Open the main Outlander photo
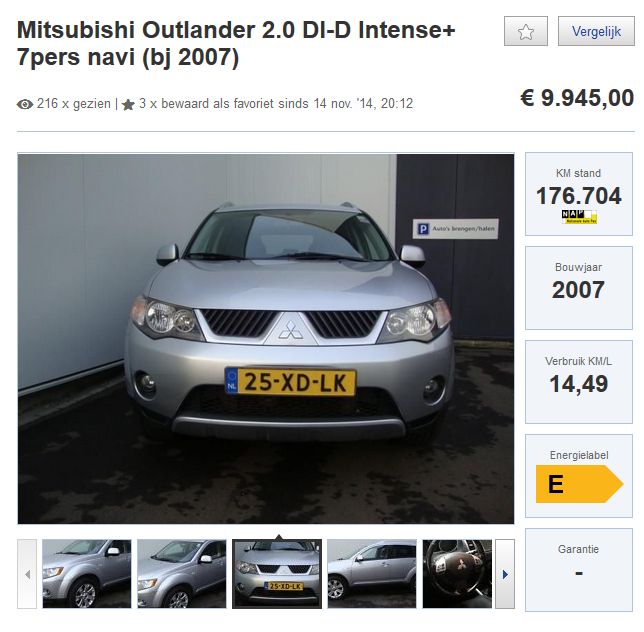The width and height of the screenshot is (644, 632). click(266, 339)
